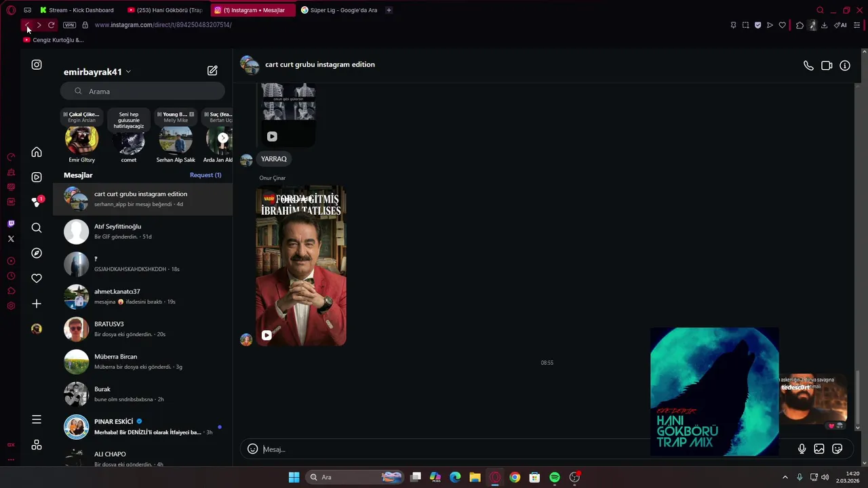Open Reels in the Instagram sidebar
The width and height of the screenshot is (868, 488).
[x=37, y=177]
